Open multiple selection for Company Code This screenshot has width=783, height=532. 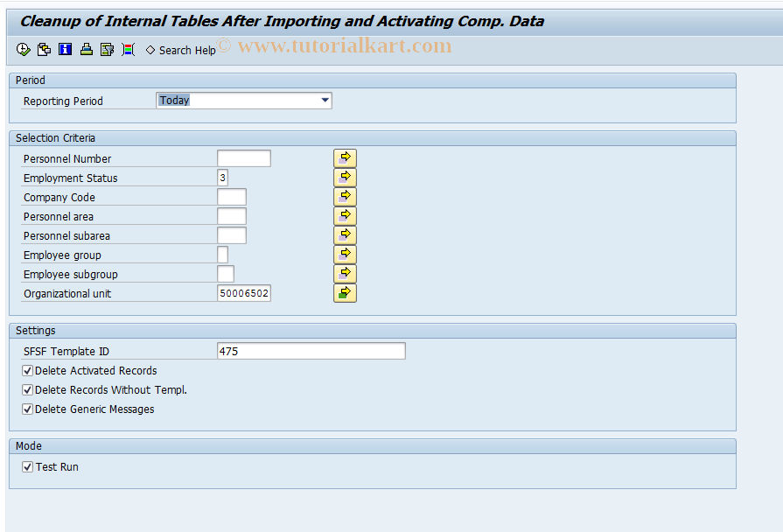(345, 196)
